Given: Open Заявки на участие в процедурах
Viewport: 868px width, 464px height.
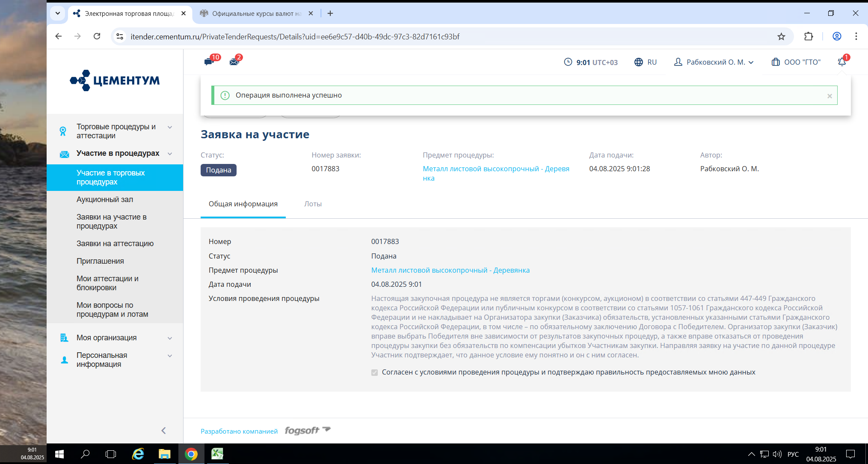Looking at the screenshot, I should [112, 221].
